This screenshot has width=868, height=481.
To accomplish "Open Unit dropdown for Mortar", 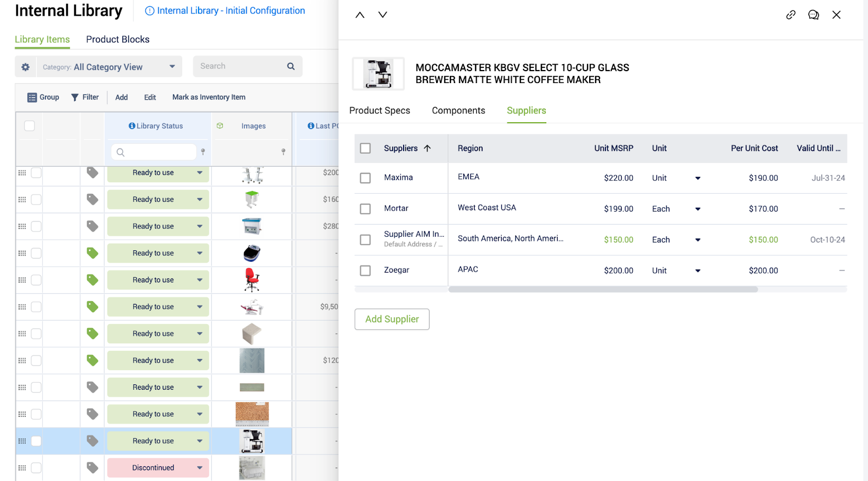I will (698, 209).
